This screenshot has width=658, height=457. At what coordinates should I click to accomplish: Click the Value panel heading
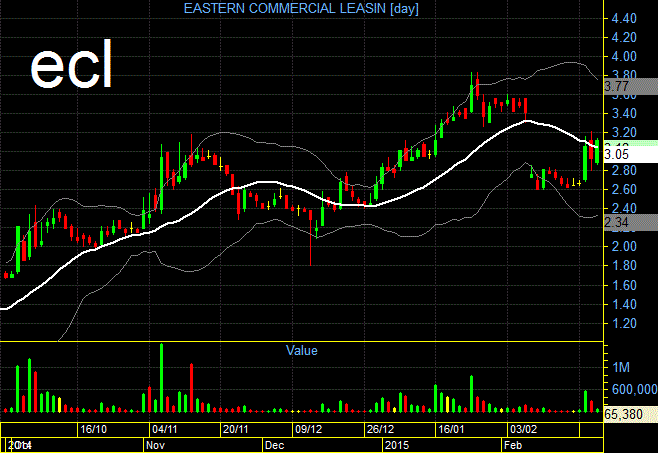pos(301,350)
